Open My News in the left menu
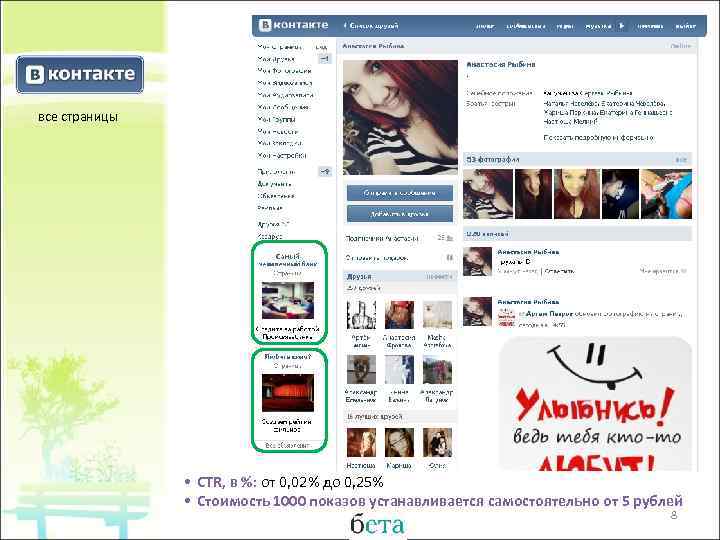This screenshot has width=720, height=540. tap(277, 131)
